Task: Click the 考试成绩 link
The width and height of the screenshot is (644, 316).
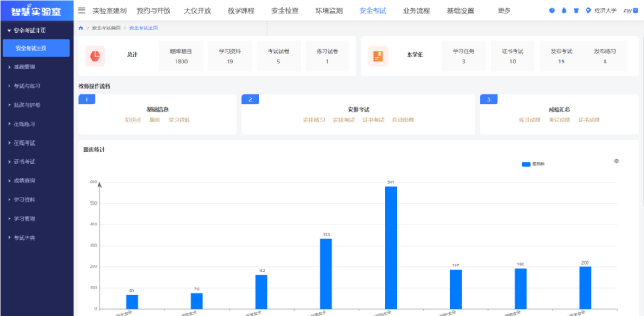Action: pos(559,121)
